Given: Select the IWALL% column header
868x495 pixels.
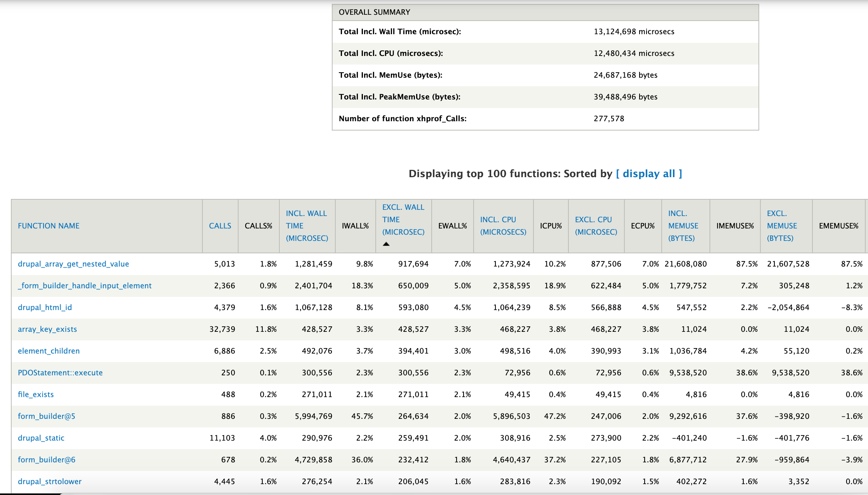Looking at the screenshot, I should 355,226.
